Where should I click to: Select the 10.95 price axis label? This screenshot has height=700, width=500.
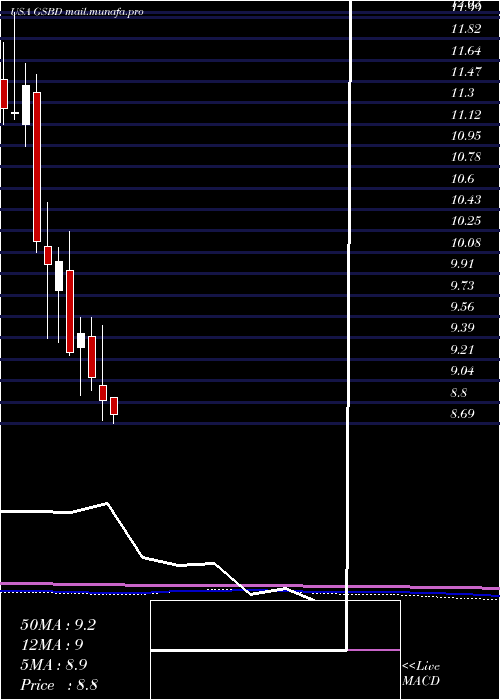coord(466,136)
